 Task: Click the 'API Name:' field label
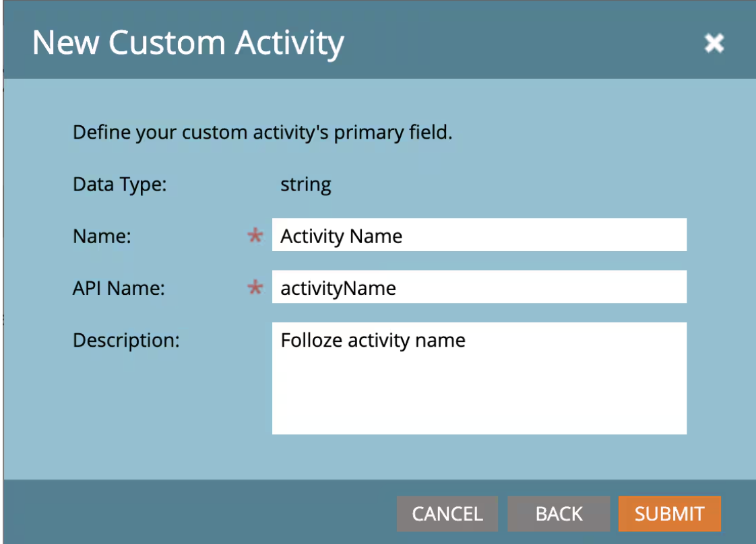point(119,289)
